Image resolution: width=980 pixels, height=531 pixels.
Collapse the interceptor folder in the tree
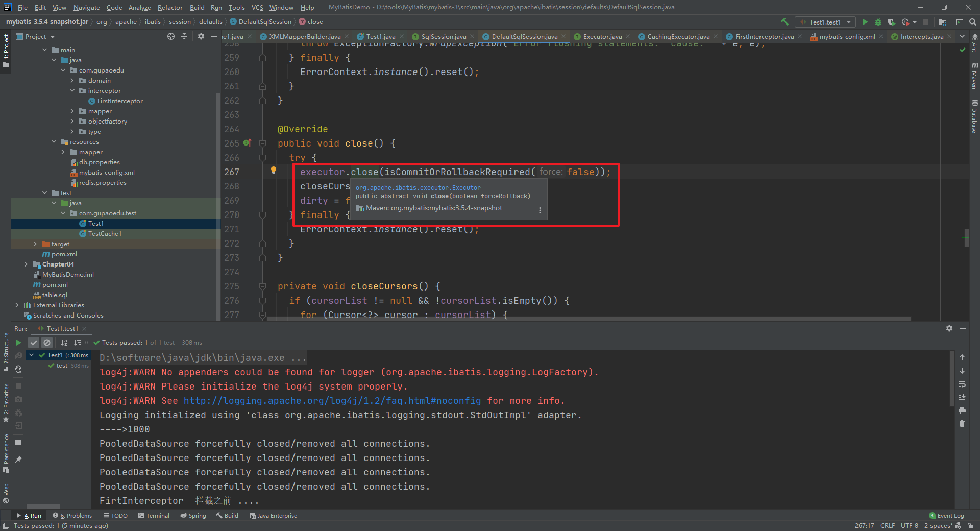[72, 90]
